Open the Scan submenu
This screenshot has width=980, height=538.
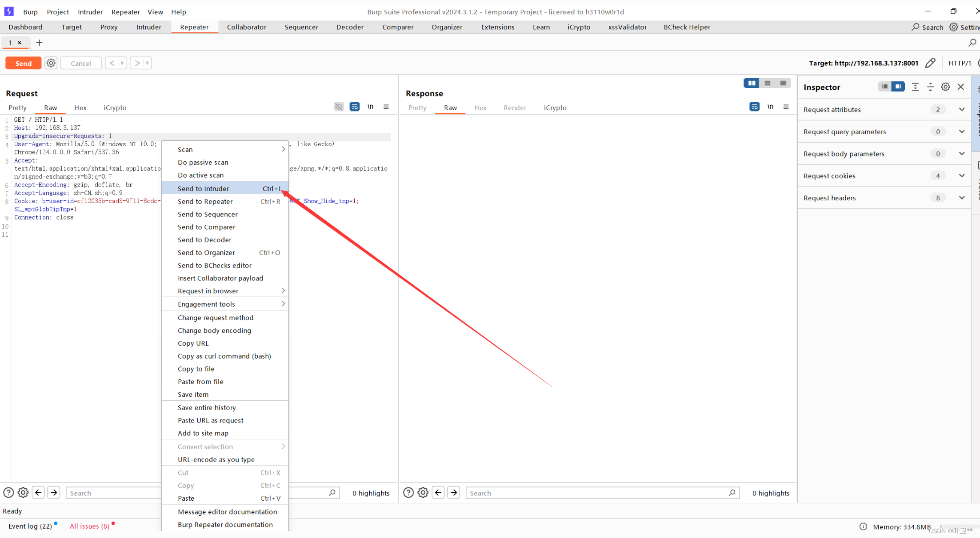tap(225, 149)
